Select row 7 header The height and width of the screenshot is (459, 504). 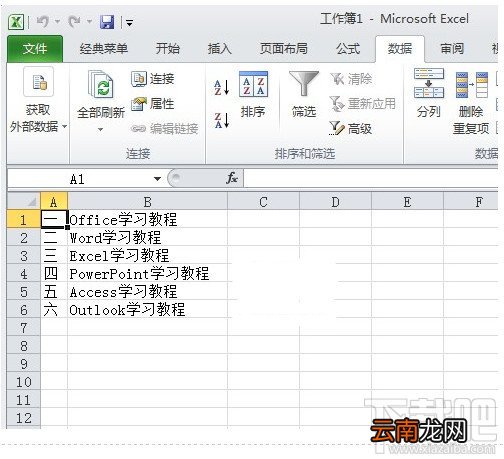click(x=24, y=328)
